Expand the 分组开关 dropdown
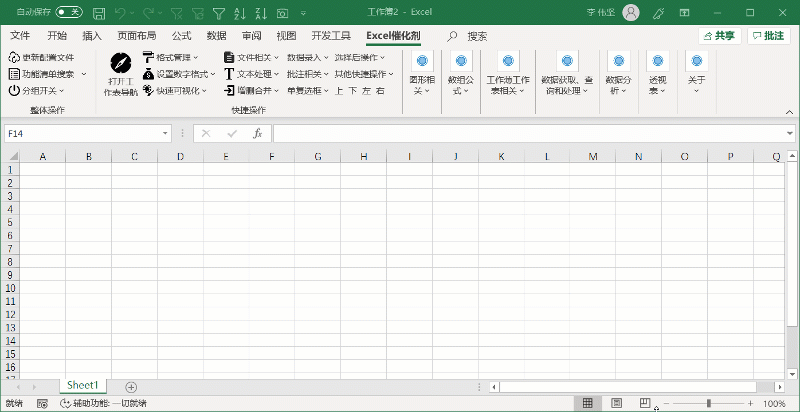This screenshot has width=800, height=412. pyautogui.click(x=62, y=91)
